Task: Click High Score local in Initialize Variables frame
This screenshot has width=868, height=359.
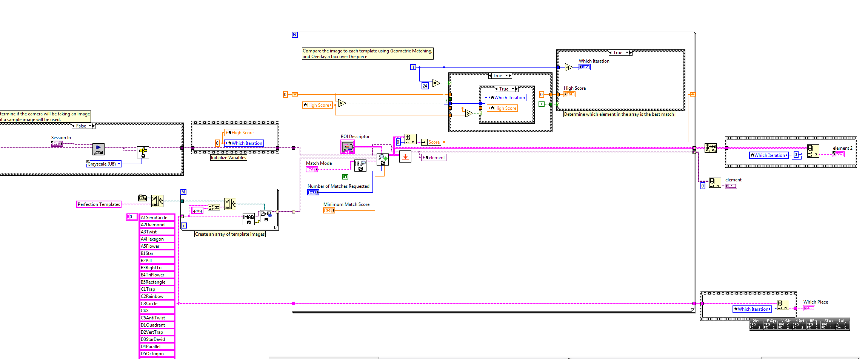Action: pos(240,133)
